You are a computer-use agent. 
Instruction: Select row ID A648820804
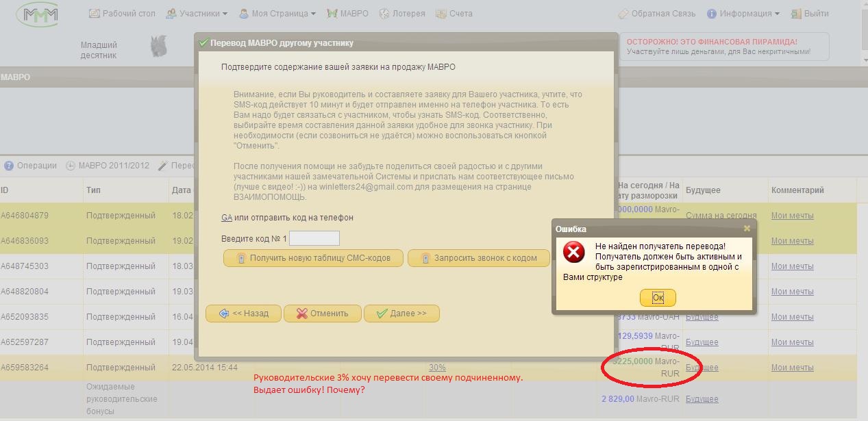pos(25,292)
